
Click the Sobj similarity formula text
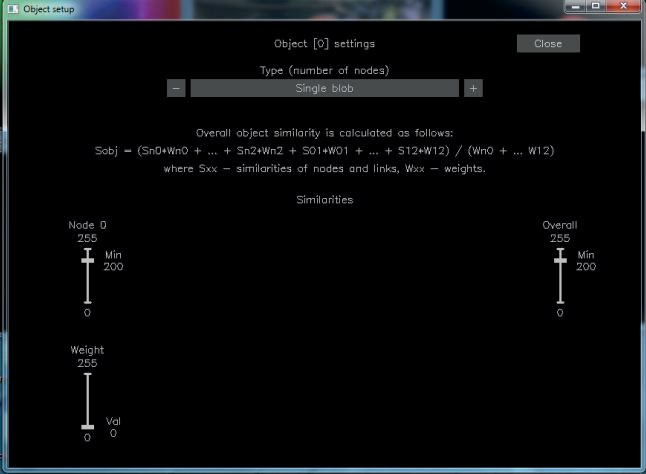coord(324,150)
